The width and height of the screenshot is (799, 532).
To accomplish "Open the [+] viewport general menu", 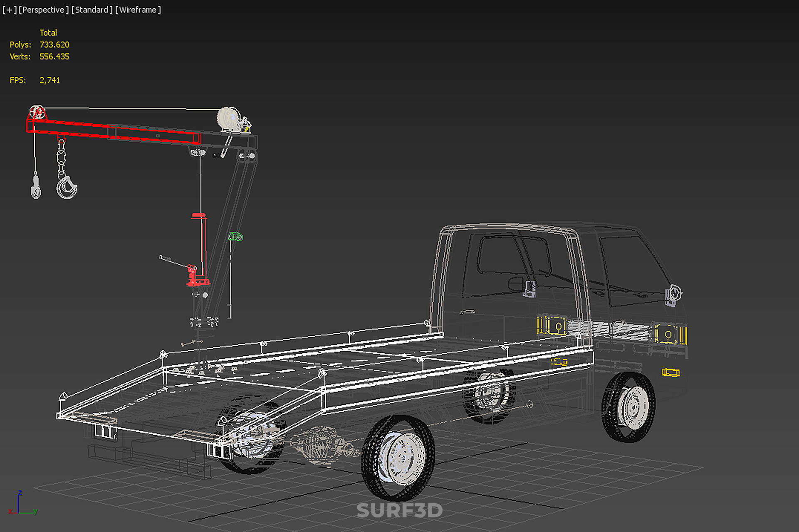I will coord(9,10).
